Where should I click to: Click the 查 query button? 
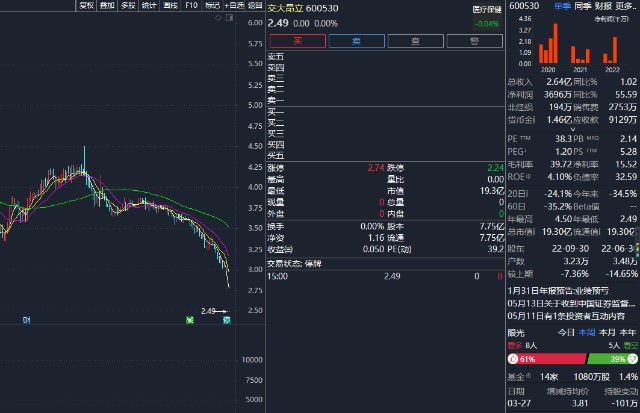(416, 41)
